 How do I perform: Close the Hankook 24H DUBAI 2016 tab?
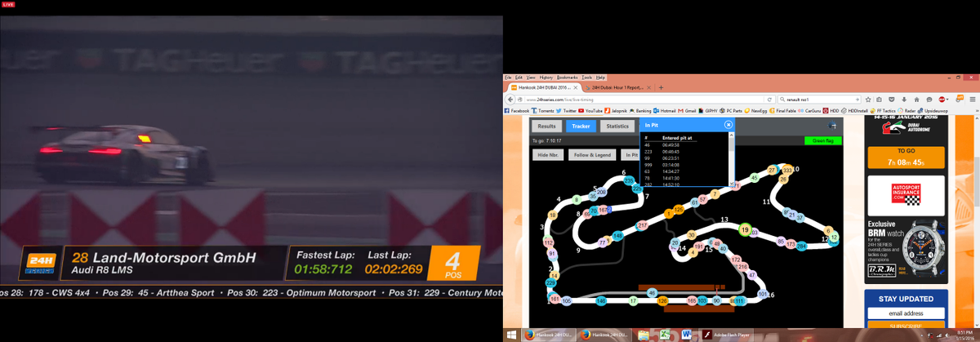[x=575, y=87]
